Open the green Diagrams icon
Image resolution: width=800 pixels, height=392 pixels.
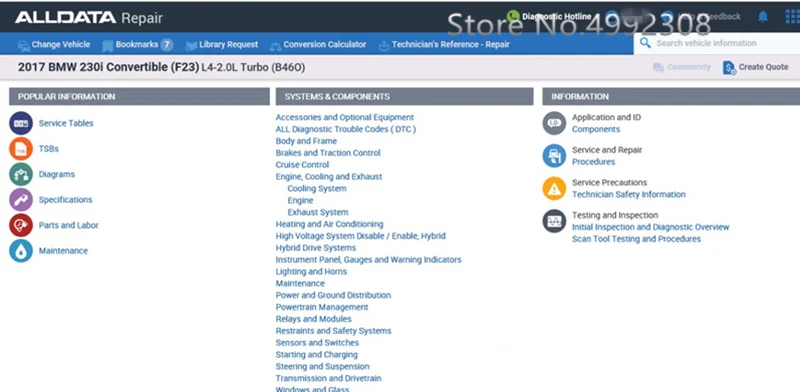(21, 174)
